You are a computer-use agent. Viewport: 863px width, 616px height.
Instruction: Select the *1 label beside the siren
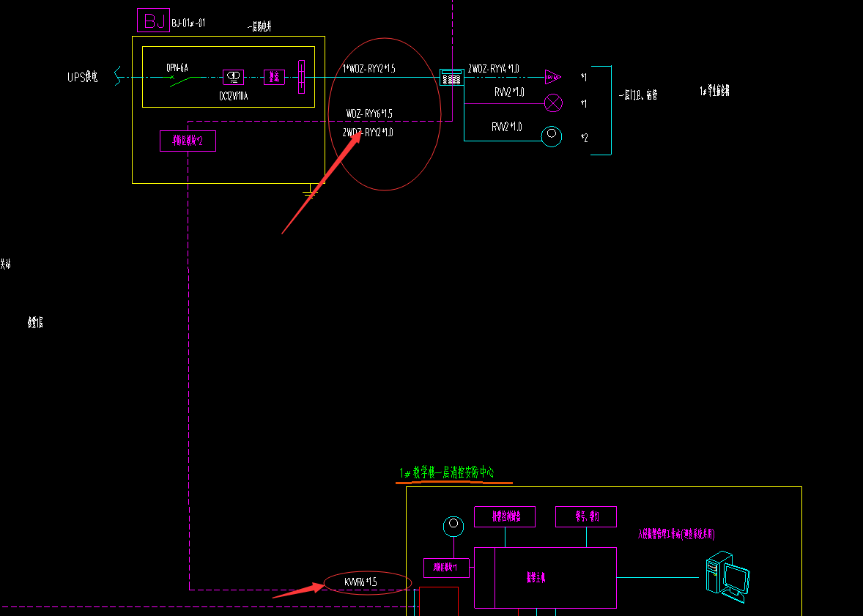point(584,77)
